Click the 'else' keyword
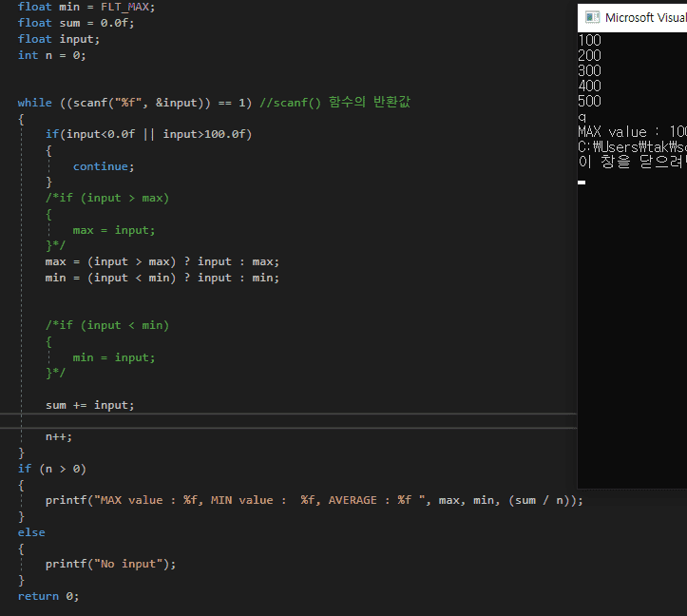 [x=31, y=532]
